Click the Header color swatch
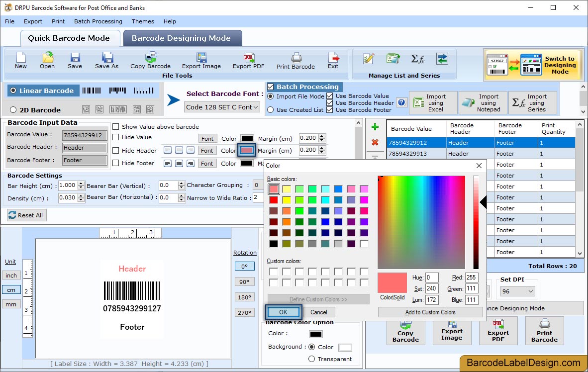 (x=247, y=150)
